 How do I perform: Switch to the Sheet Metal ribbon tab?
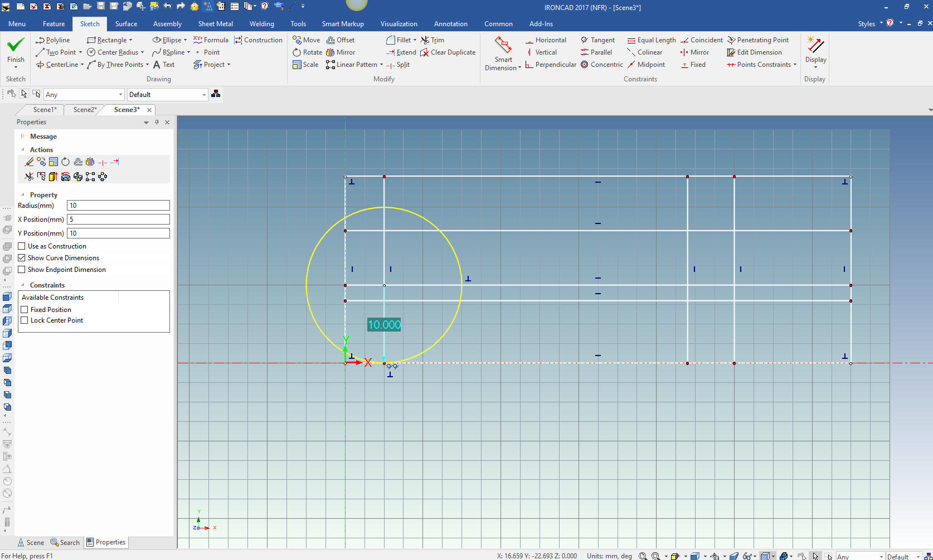(x=215, y=24)
